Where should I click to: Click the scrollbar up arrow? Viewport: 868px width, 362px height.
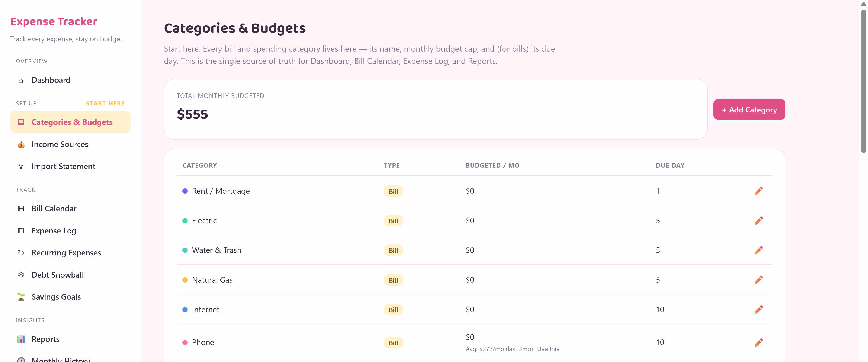[863, 4]
